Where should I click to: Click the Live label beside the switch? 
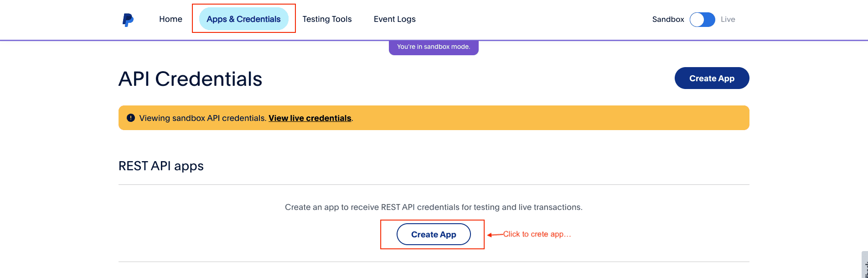point(728,20)
